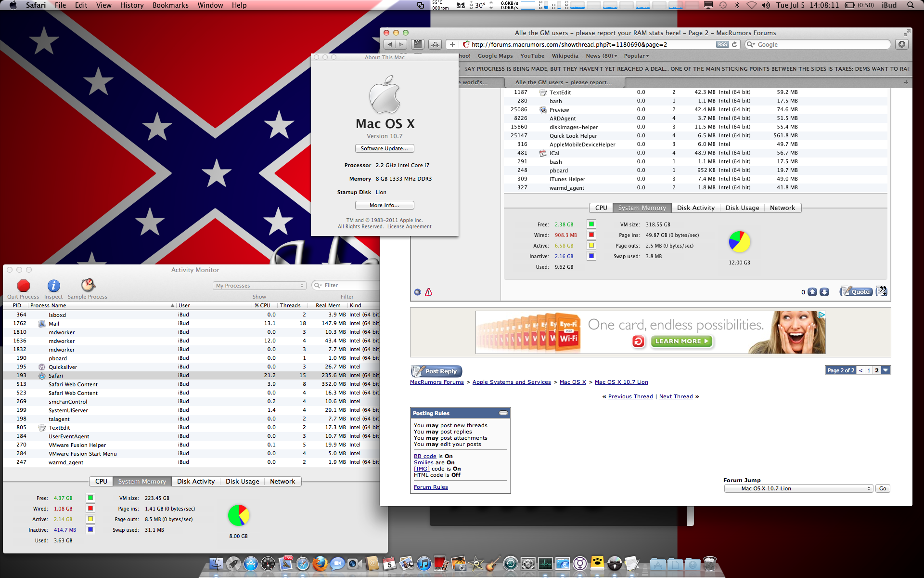Click the vote down arrow on post
This screenshot has width=924, height=578.
(824, 292)
